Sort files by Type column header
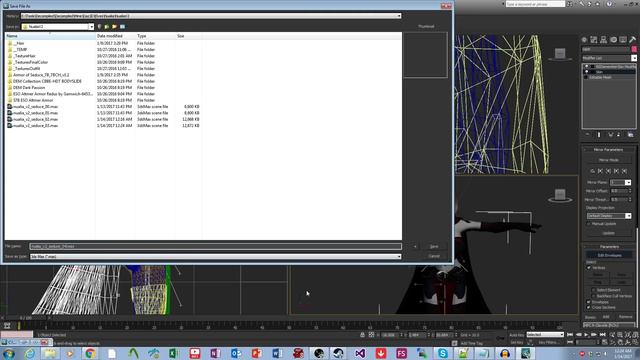 pyautogui.click(x=155, y=36)
